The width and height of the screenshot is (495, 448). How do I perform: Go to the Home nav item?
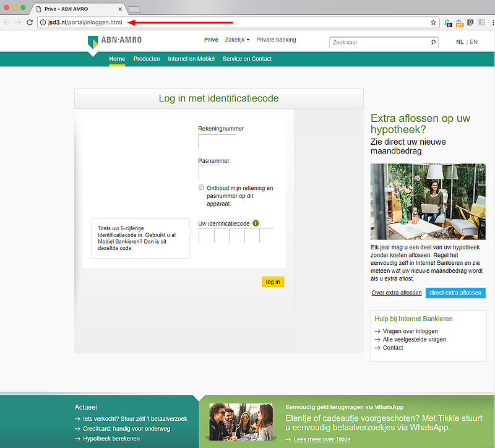117,59
